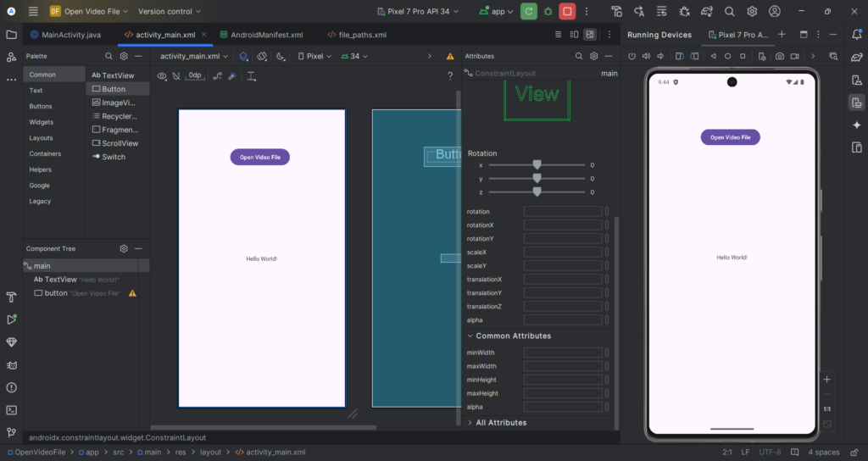Open the main hamburger menu

click(33, 11)
